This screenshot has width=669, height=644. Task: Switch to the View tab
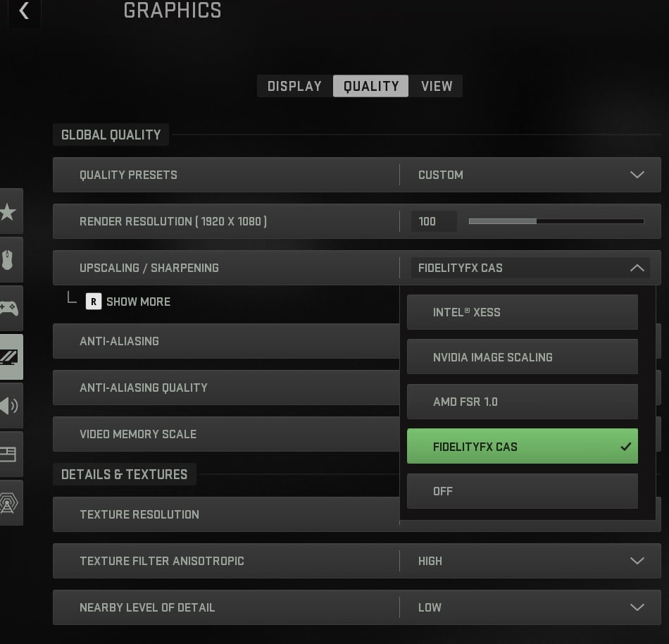pyautogui.click(x=437, y=86)
